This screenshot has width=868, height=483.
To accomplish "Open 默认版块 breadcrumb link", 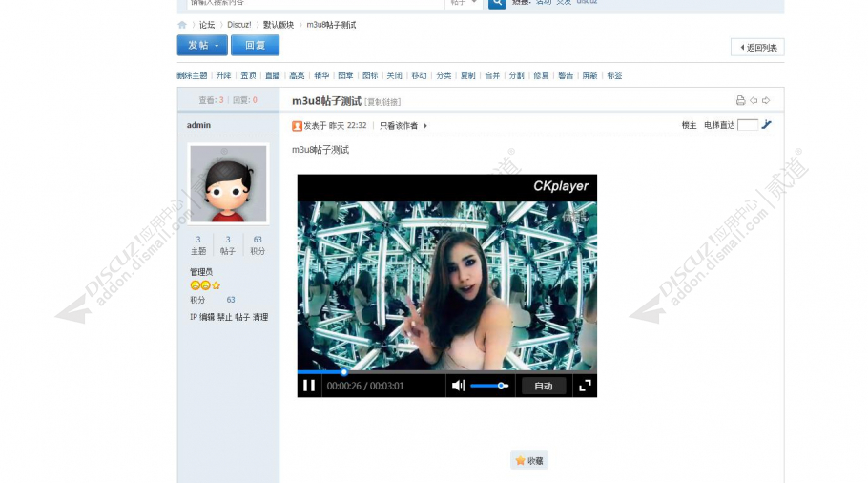I will (279, 25).
